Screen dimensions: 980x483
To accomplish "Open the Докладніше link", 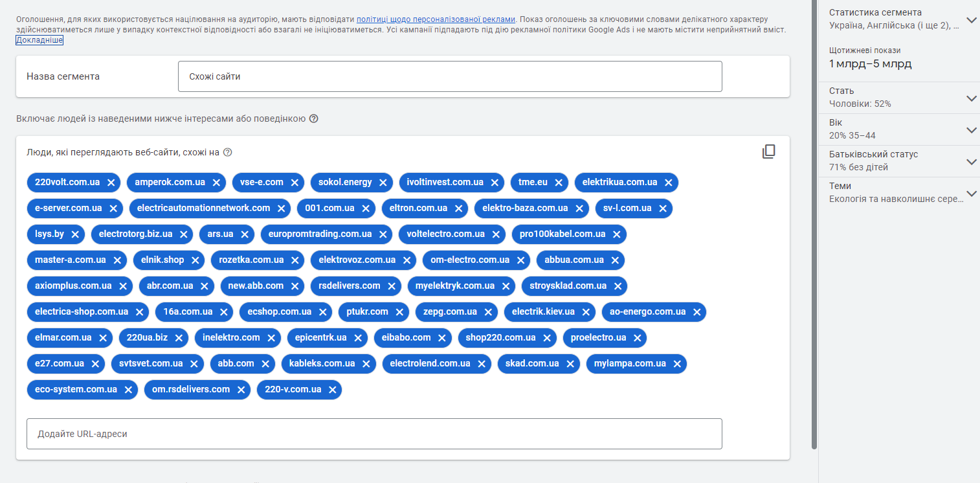I will click(39, 40).
